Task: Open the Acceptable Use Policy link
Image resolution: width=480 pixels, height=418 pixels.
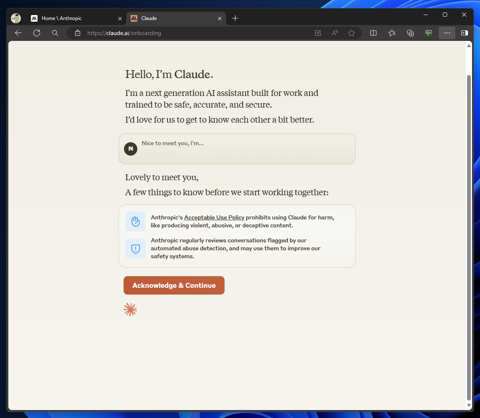Action: coord(214,217)
